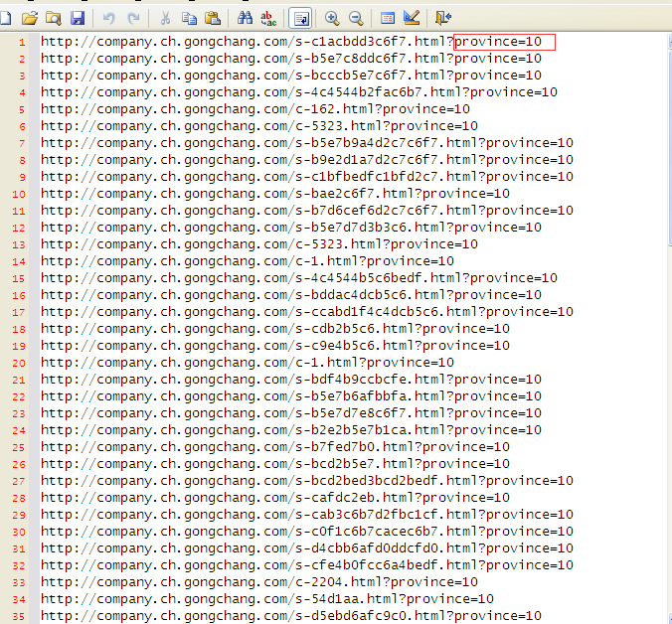Click the Open file folder icon
This screenshot has width=672, height=624.
click(x=30, y=18)
